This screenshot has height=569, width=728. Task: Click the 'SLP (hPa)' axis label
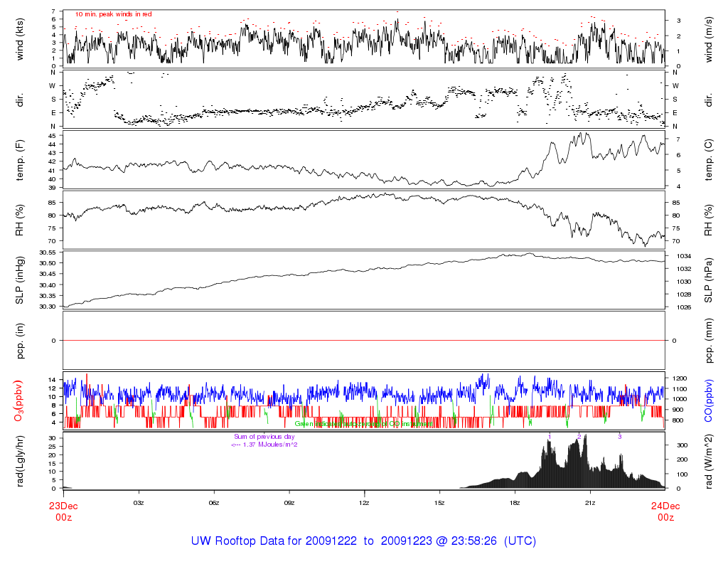tap(708, 280)
